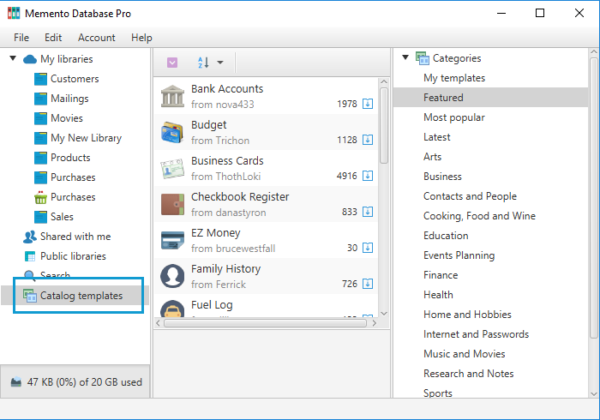The image size is (600, 420).
Task: Click the Checkbook Register wallet icon
Action: [x=172, y=205]
